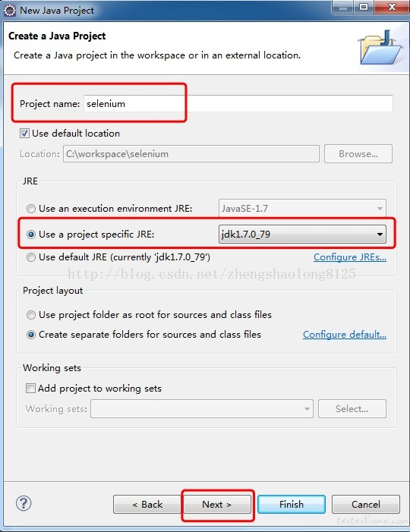
Task: Expand the Working sets combo box
Action: (202, 408)
